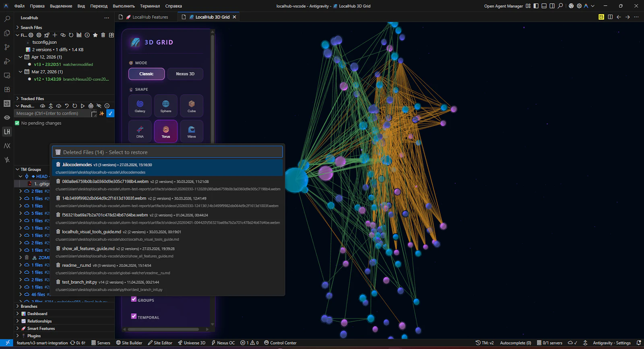The image size is (644, 349).
Task: Open Extensions view in activity bar
Action: point(7,89)
